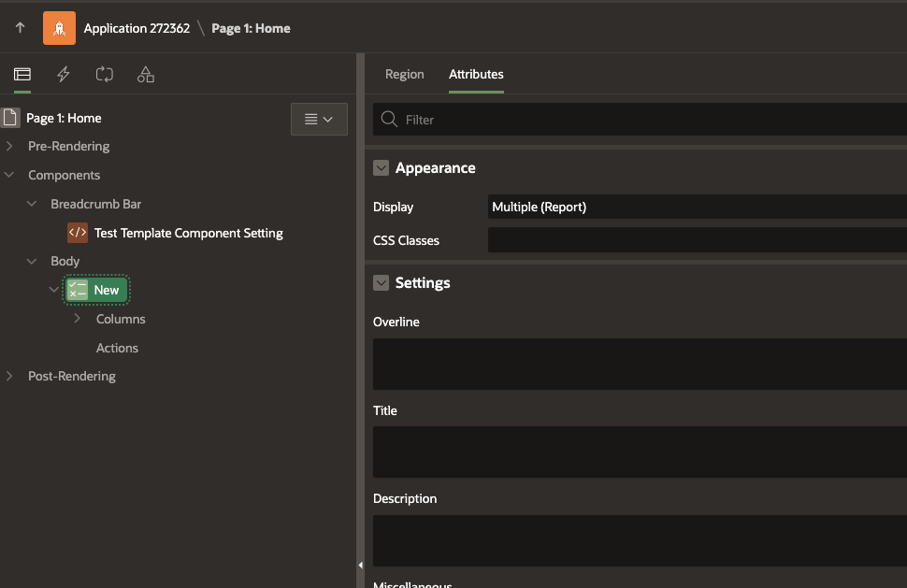Click the up arrow navigation icon
Screen dimensions: 907x588
(19, 28)
